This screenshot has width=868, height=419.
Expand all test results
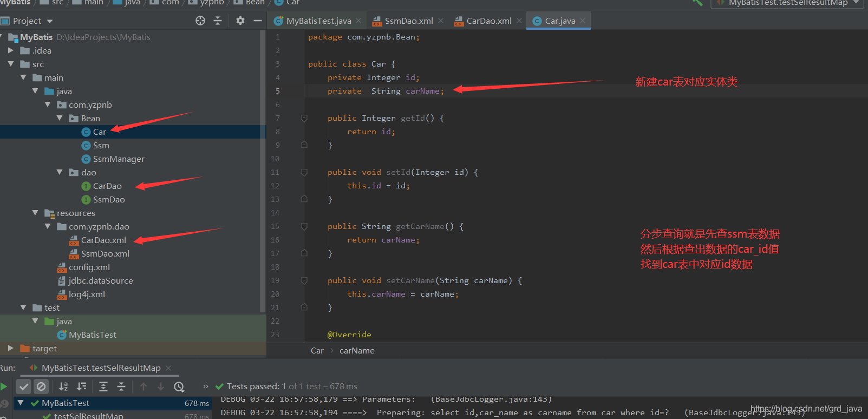pos(103,387)
